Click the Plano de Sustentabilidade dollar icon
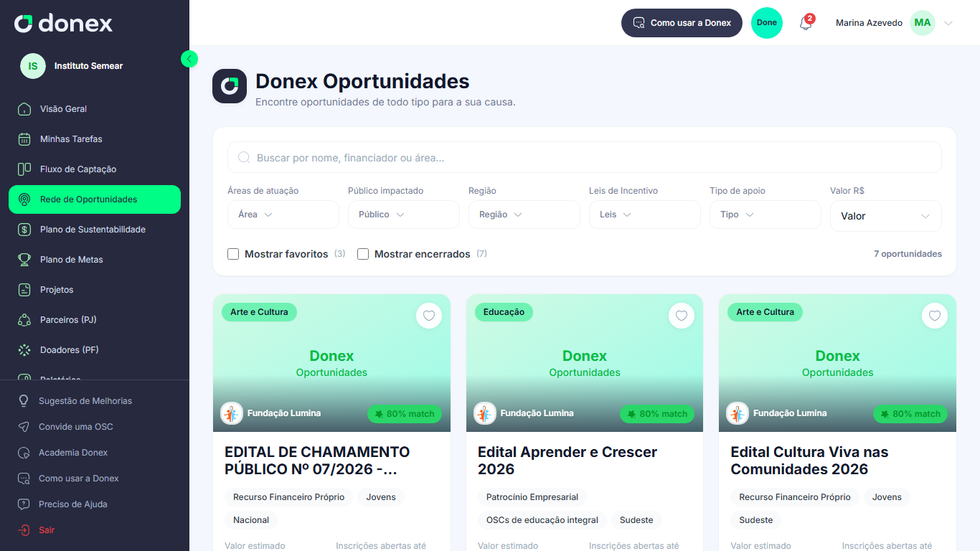This screenshot has height=551, width=980. 24,230
